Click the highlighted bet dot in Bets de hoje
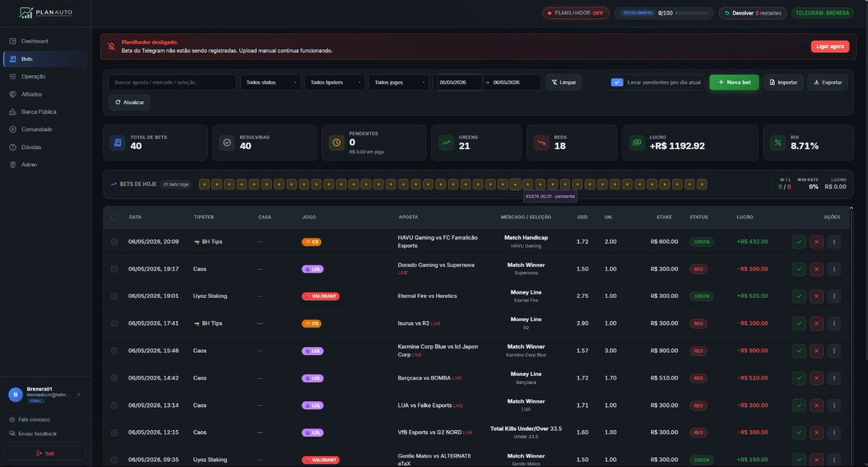 click(x=516, y=184)
